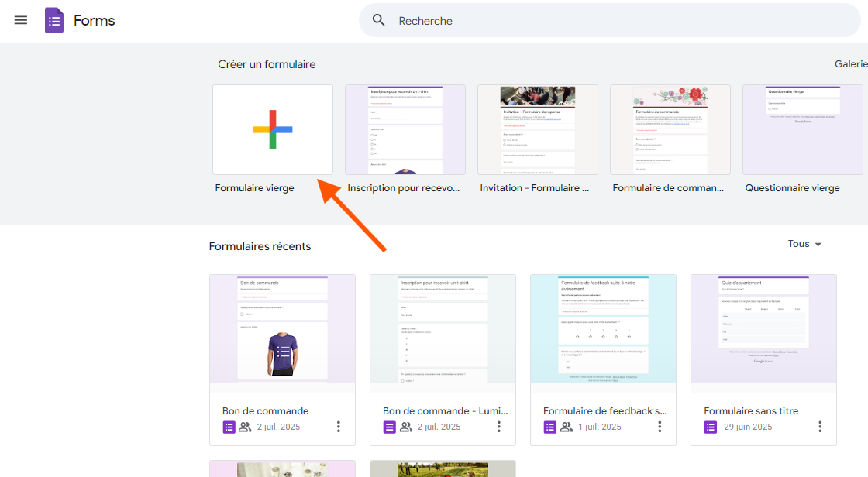The height and width of the screenshot is (477, 868).
Task: Click the search magnifying glass icon
Action: [x=378, y=20]
